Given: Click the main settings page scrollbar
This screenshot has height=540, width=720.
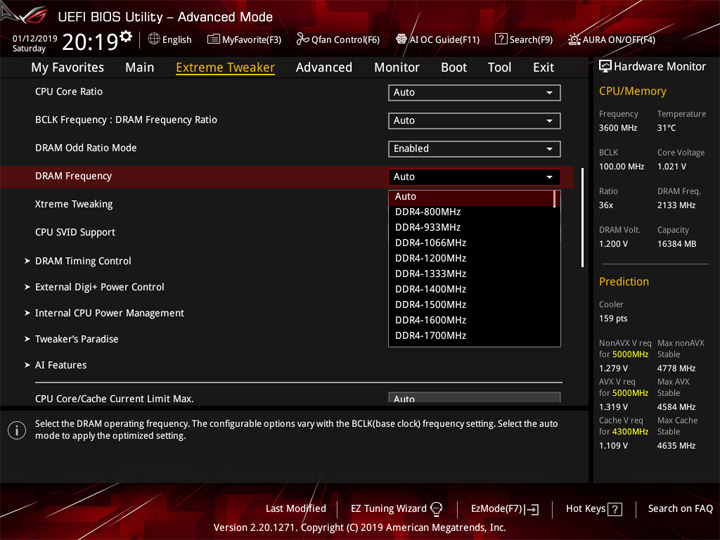Looking at the screenshot, I should [582, 217].
